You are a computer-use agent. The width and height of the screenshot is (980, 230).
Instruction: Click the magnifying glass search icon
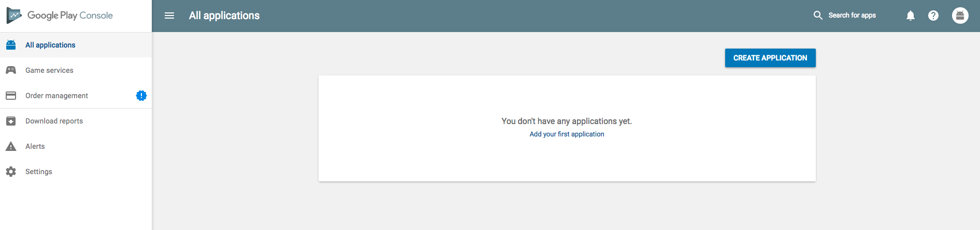(x=818, y=16)
